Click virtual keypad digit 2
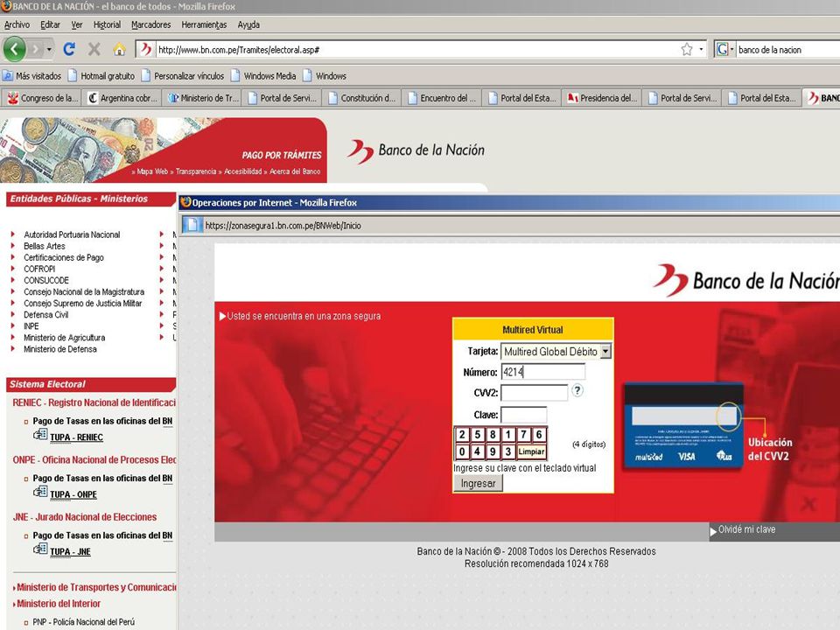The image size is (840, 630). point(462,435)
